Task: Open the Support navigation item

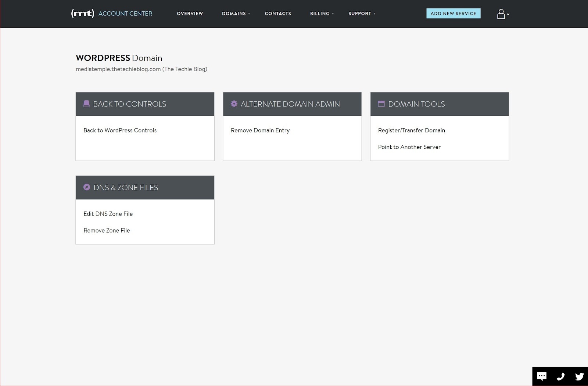Action: click(x=360, y=14)
